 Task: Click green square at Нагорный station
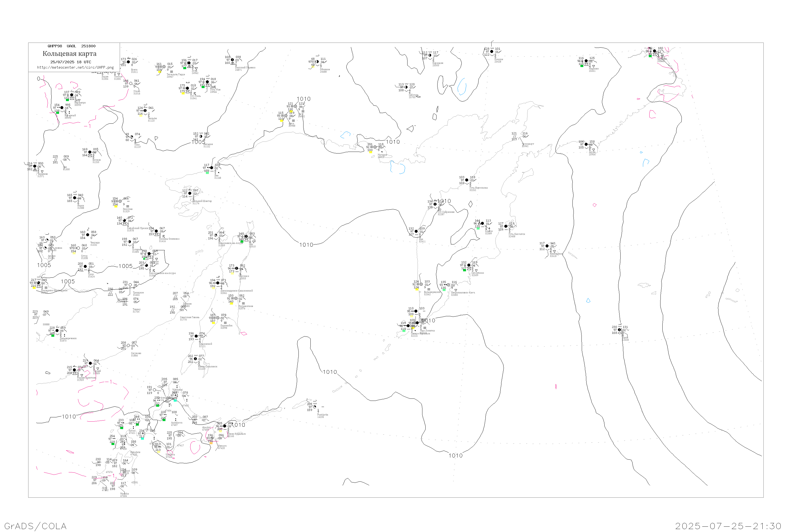57,113
